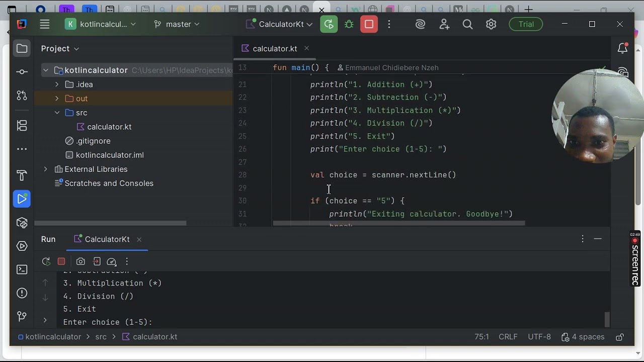The height and width of the screenshot is (362, 644).
Task: Click the down-arrow scroll icon in the console gutter
Action: (45, 297)
